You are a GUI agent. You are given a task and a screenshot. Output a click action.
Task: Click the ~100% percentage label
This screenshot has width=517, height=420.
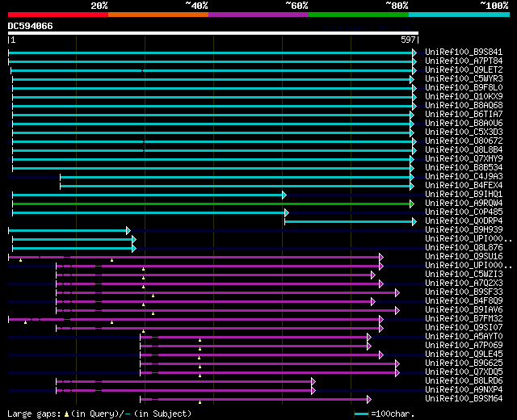tap(494, 6)
